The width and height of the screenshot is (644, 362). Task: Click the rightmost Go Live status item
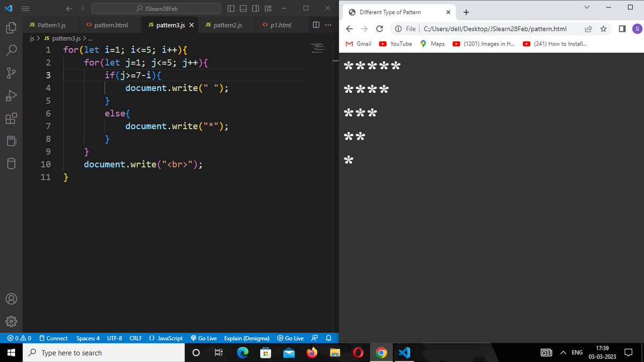(x=290, y=338)
